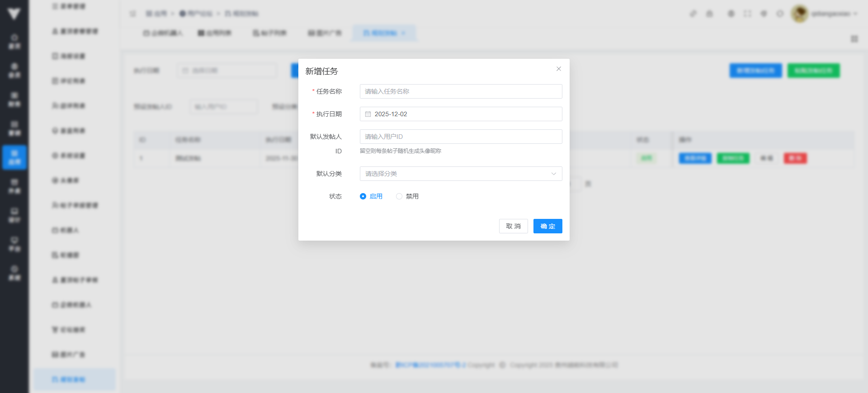
Task: Select the 启用 radio option
Action: 363,196
